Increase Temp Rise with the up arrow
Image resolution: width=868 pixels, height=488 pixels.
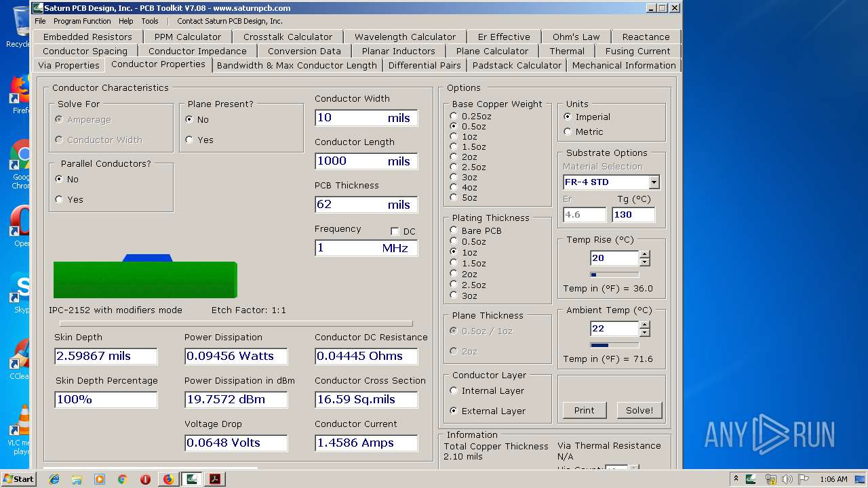click(645, 255)
